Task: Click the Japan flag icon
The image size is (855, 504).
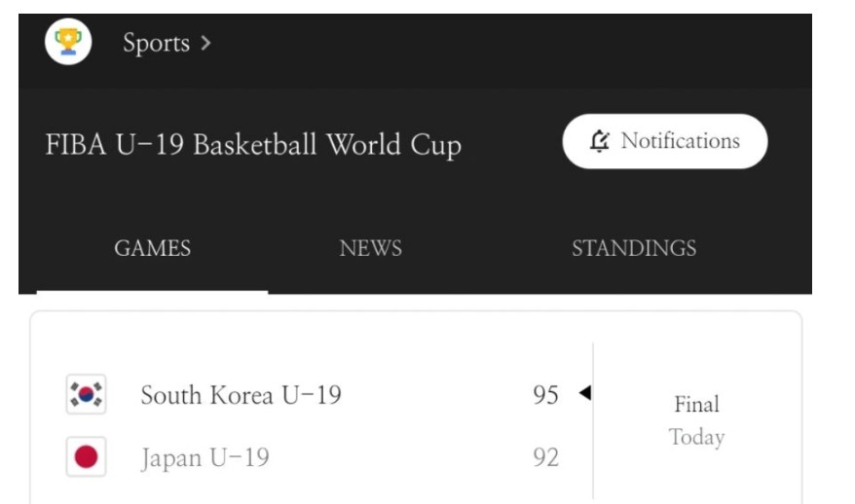Action: coord(86,456)
